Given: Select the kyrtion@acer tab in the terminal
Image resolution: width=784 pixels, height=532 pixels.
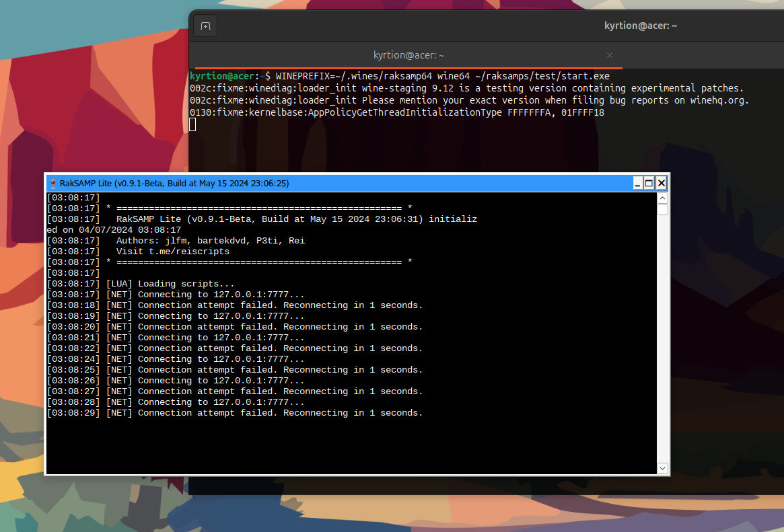Looking at the screenshot, I should click(408, 55).
